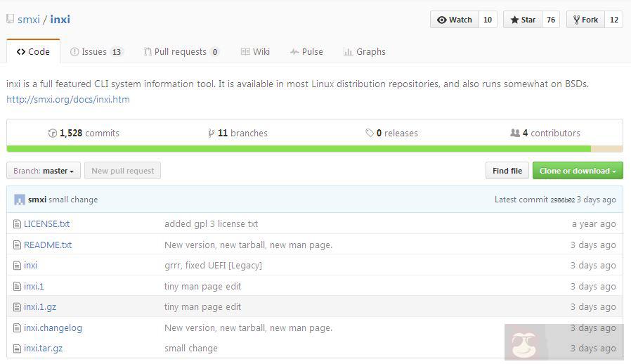The height and width of the screenshot is (364, 631).
Task: View the stargazers count 76
Action: (x=551, y=20)
